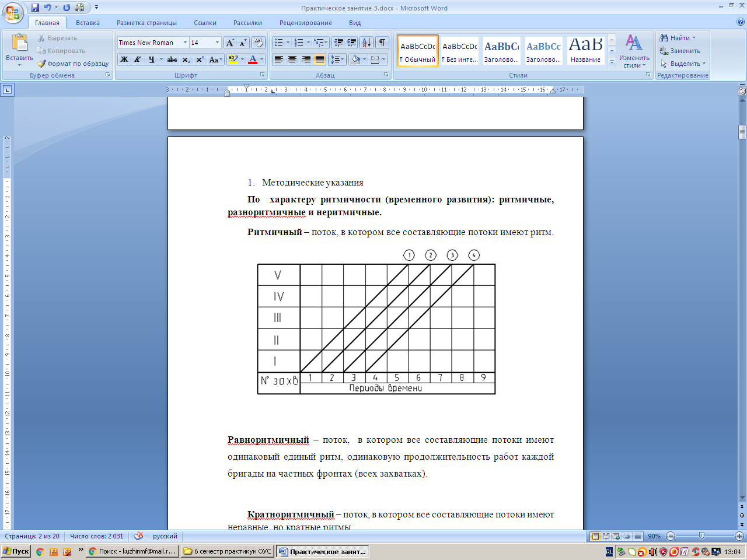747x560 pixels.
Task: Click the paint bucket shading icon
Action: (355, 60)
